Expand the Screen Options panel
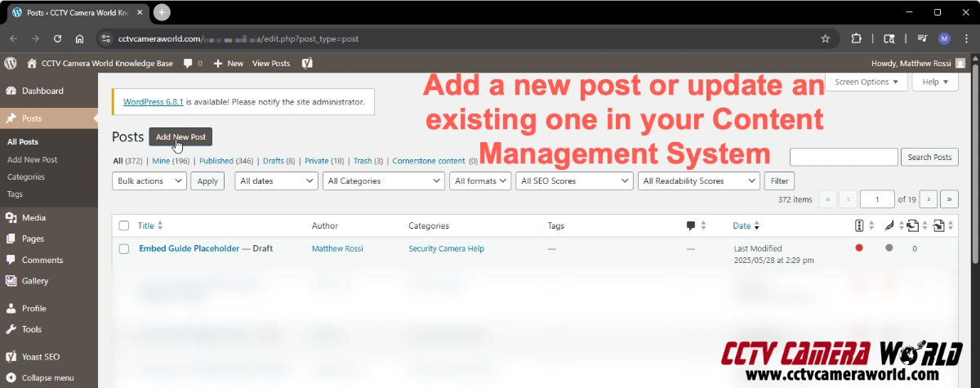Screen dimensions: 980x388 coord(866,82)
